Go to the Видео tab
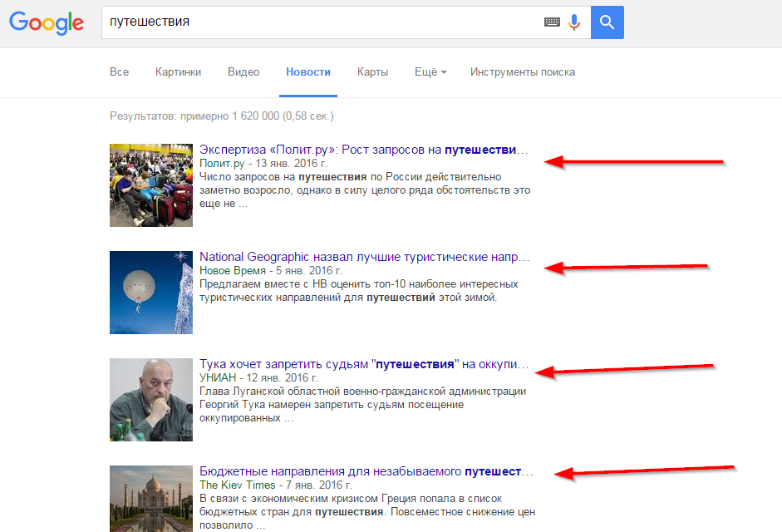Viewport: 782px width, 532px height. coord(243,71)
